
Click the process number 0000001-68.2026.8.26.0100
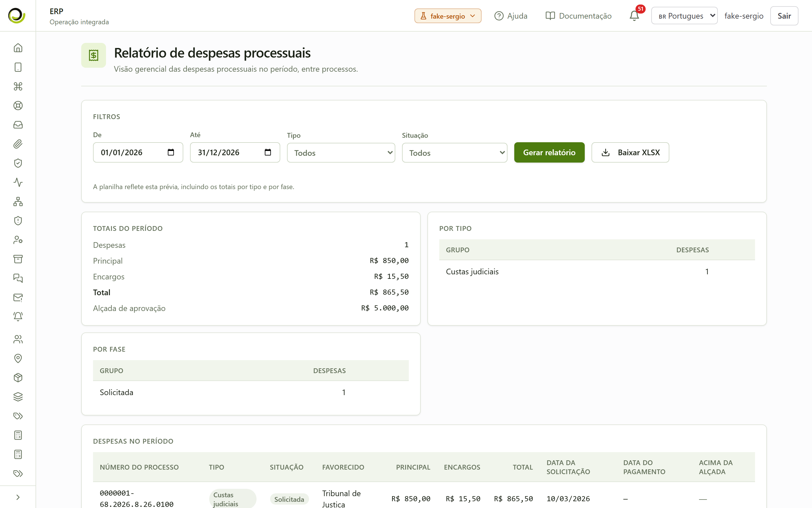tap(136, 499)
